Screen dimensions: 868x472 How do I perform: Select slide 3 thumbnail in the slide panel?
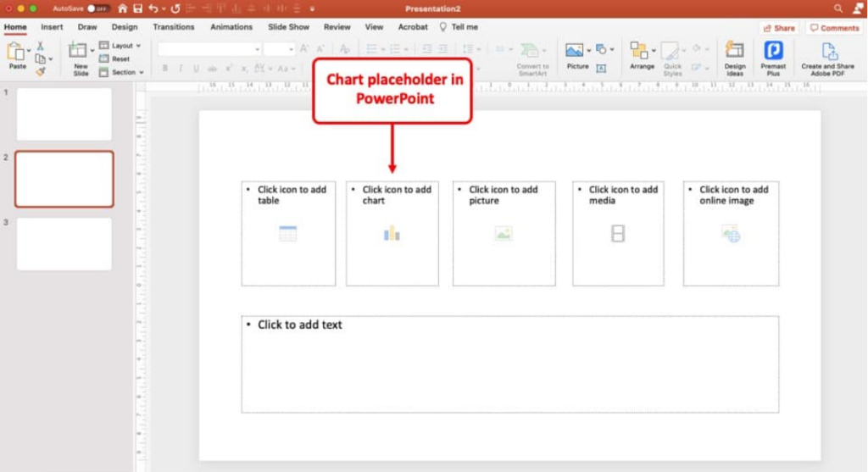[64, 244]
